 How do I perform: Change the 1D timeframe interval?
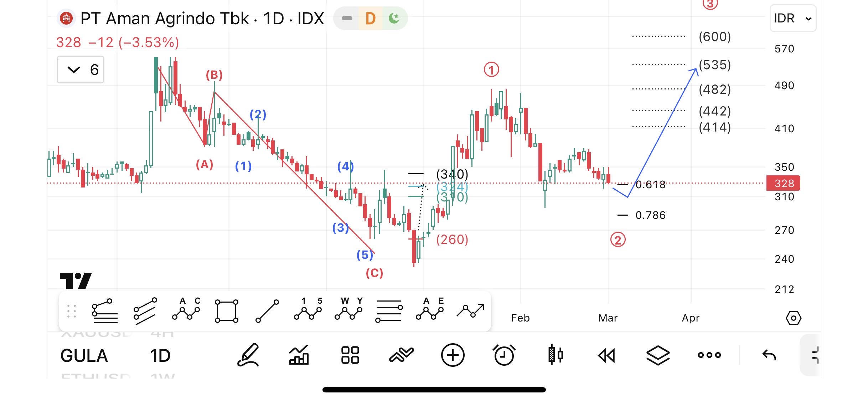(x=160, y=356)
